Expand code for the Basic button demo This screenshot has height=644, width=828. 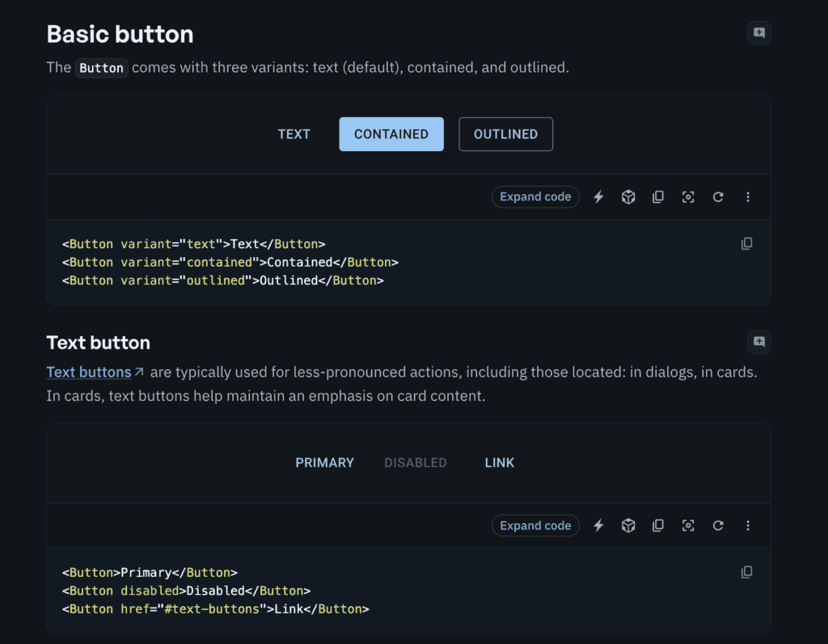(x=535, y=196)
